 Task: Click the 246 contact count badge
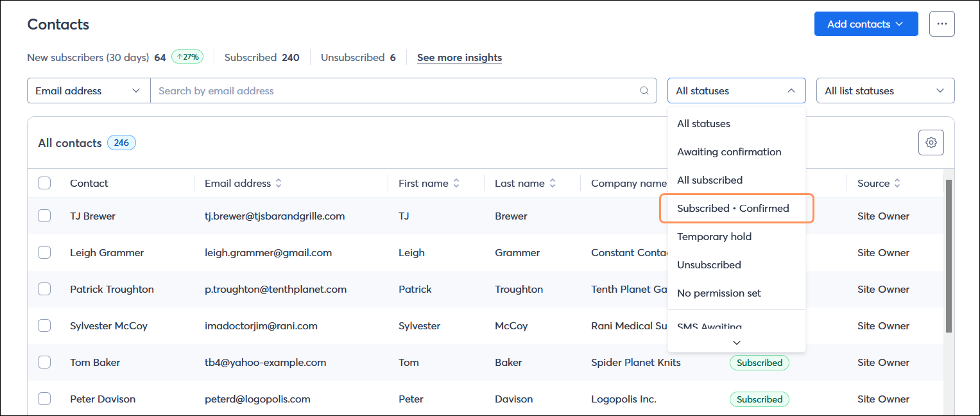[x=121, y=142]
